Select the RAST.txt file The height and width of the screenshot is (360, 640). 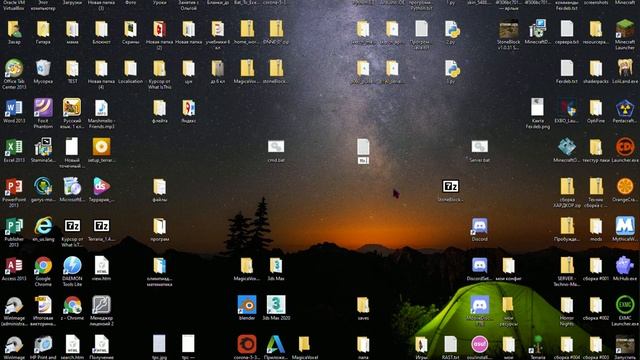(451, 344)
